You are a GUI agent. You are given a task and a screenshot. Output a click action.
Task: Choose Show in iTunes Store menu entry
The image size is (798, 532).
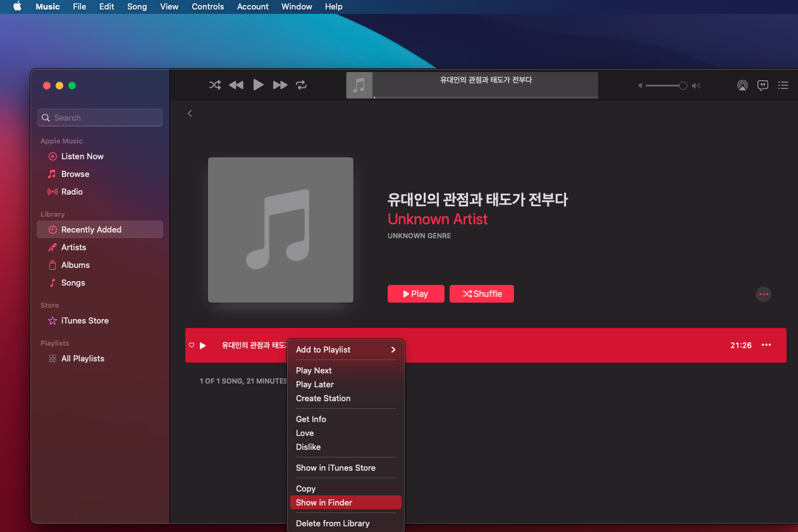[x=346, y=468]
